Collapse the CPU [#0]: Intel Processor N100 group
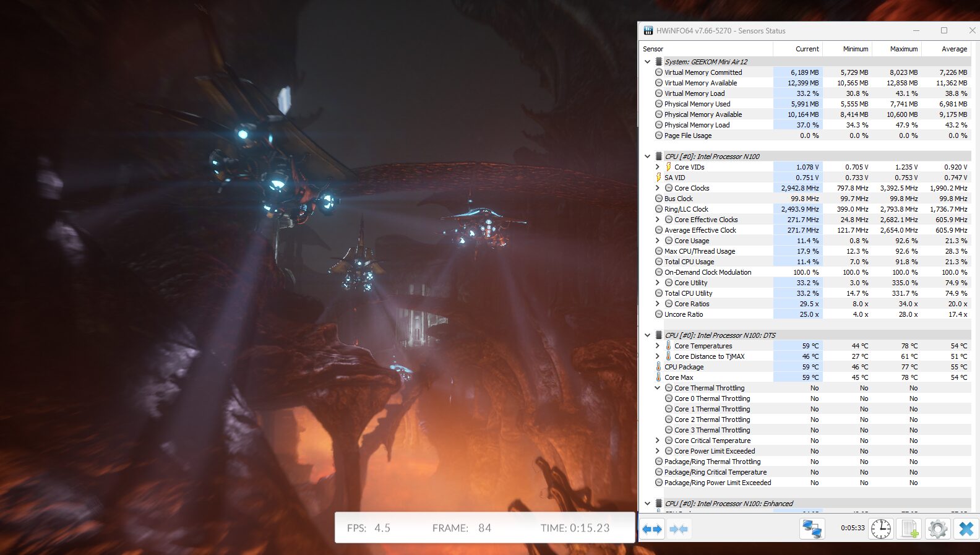This screenshot has width=980, height=555. coord(647,157)
